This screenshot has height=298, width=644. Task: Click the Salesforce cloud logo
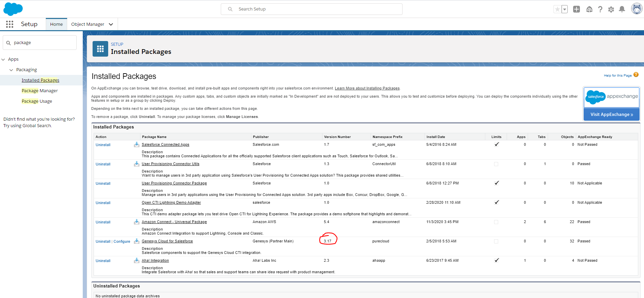click(x=13, y=9)
